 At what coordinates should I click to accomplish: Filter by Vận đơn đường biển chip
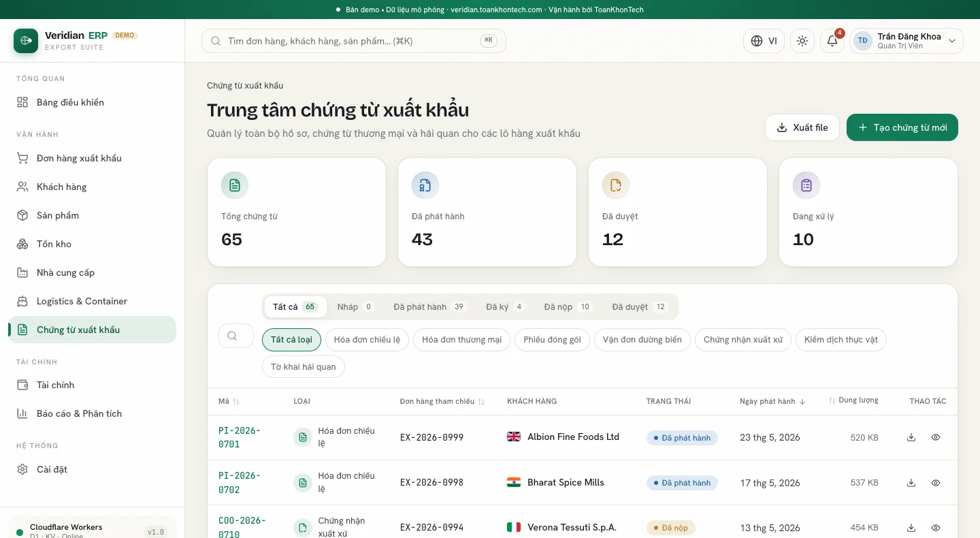tap(642, 339)
